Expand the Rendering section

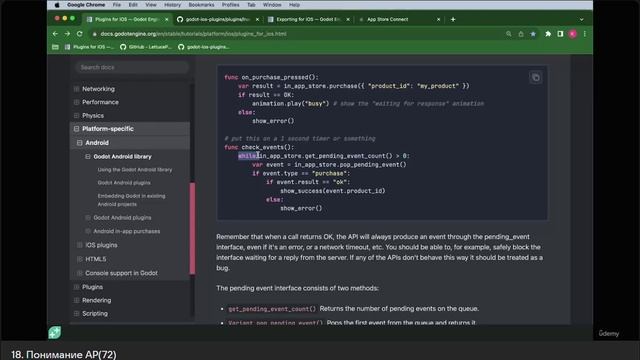pyautogui.click(x=76, y=300)
